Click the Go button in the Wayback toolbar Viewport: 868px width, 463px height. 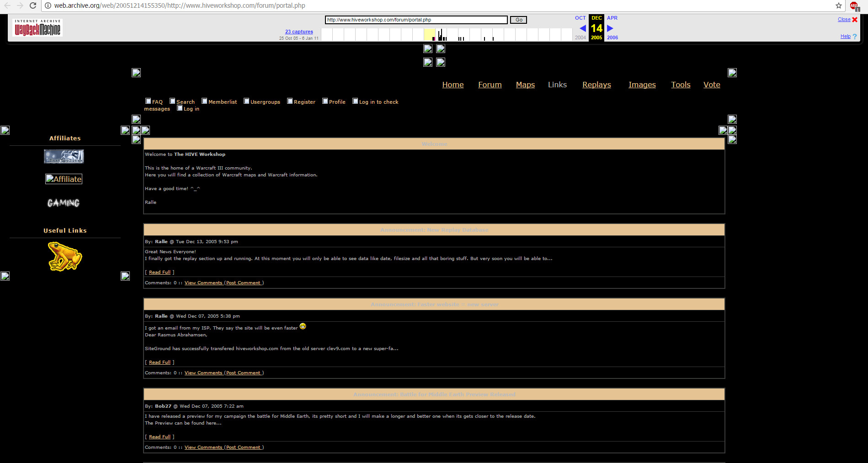click(519, 20)
